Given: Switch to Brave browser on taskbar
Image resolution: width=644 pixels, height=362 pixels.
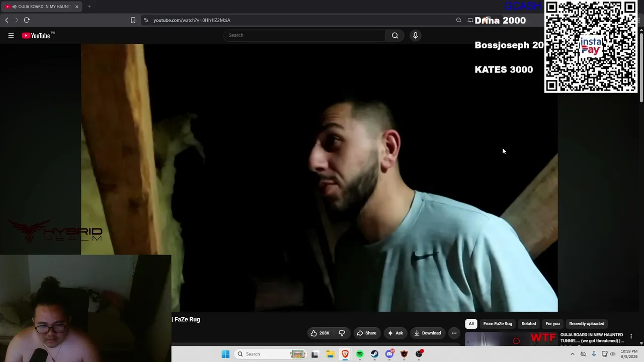Looking at the screenshot, I should point(345,354).
